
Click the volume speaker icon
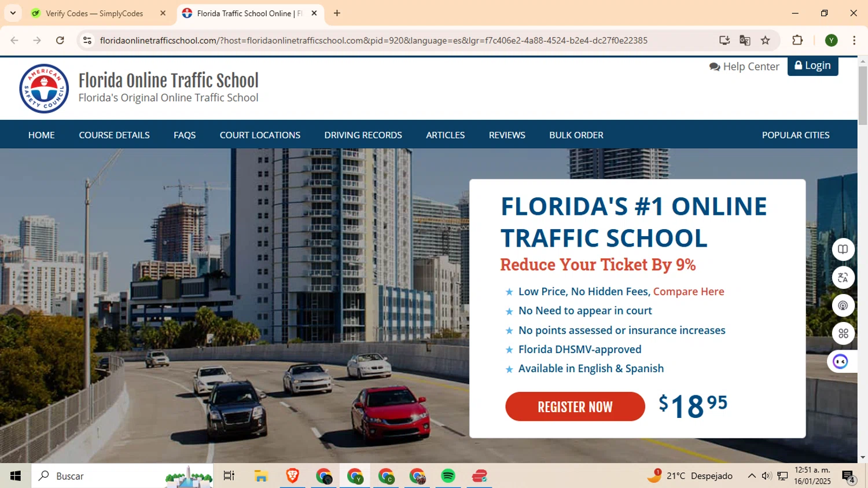click(767, 476)
